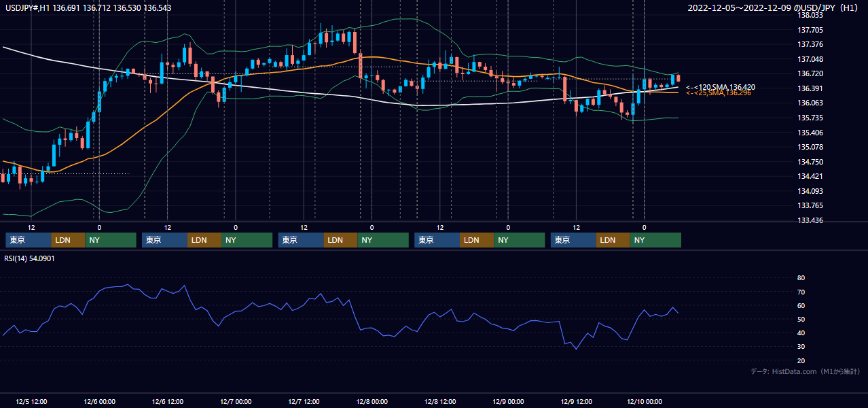Viewport: 868px width, 408px height.
Task: Click the 137.048 price axis label
Action: click(x=810, y=59)
